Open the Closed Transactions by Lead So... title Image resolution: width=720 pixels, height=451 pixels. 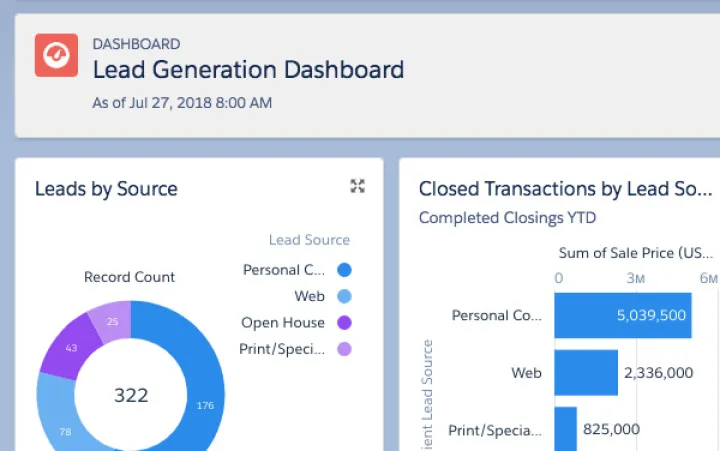(x=565, y=189)
